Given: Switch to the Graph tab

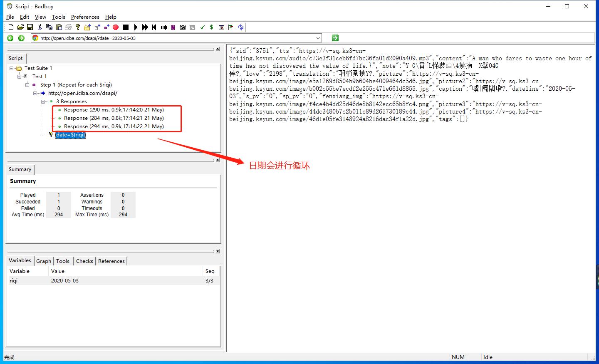Looking at the screenshot, I should point(44,261).
